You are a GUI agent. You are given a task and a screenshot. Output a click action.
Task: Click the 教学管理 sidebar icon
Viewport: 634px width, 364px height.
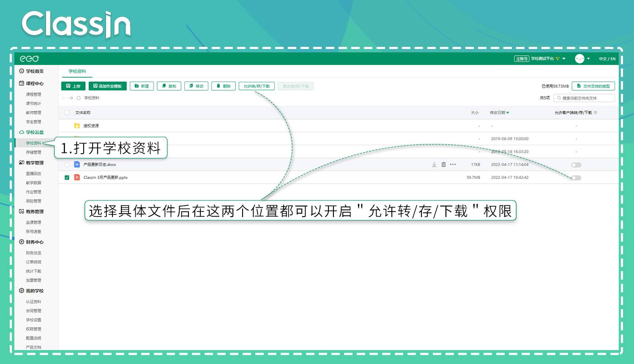22,163
